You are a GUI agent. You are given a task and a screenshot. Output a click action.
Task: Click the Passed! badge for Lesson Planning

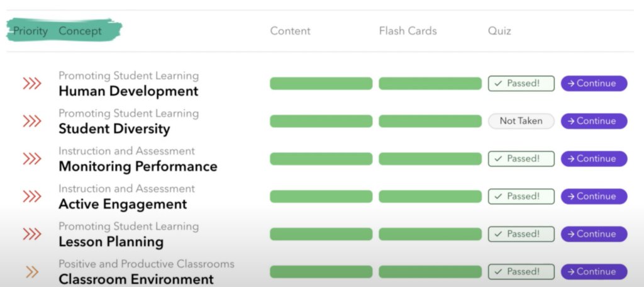(521, 234)
